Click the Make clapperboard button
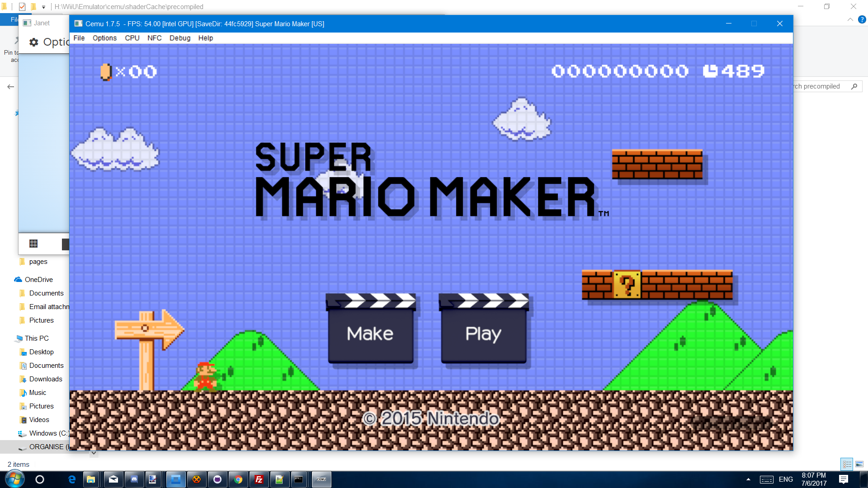This screenshot has height=488, width=868. [x=370, y=329]
